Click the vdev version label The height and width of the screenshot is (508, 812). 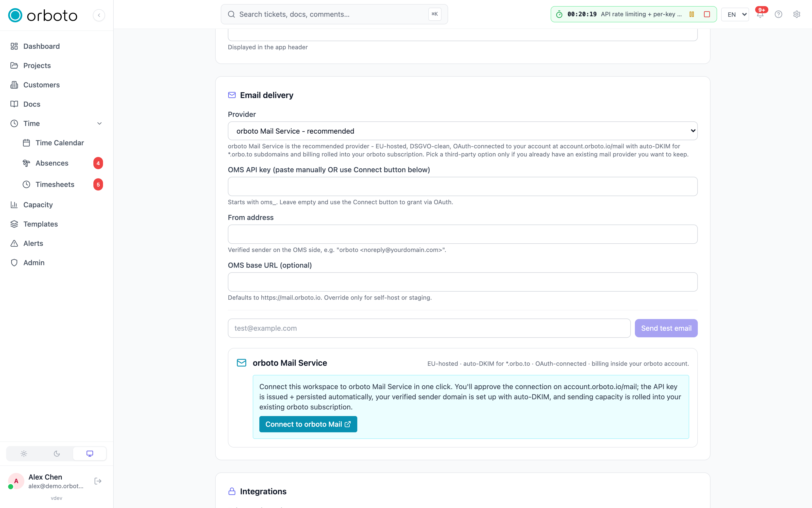(56, 498)
